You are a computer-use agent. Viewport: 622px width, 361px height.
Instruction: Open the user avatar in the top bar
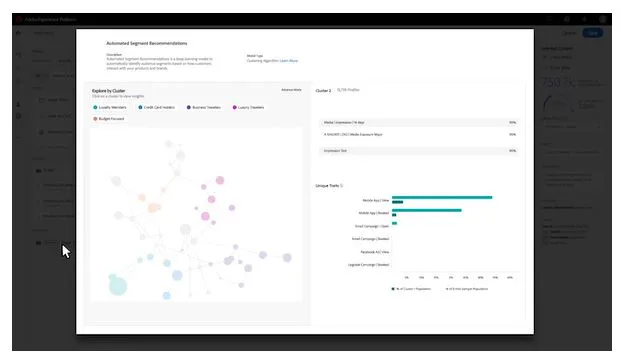(603, 19)
